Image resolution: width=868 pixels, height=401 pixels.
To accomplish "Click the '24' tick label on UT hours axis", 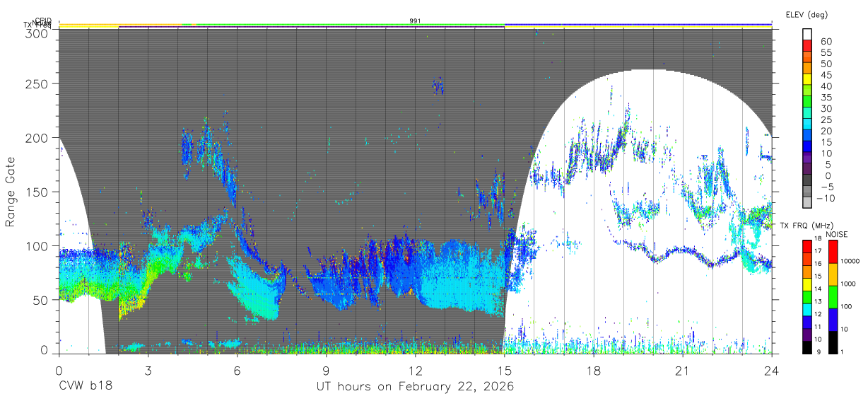I will 771,371.
